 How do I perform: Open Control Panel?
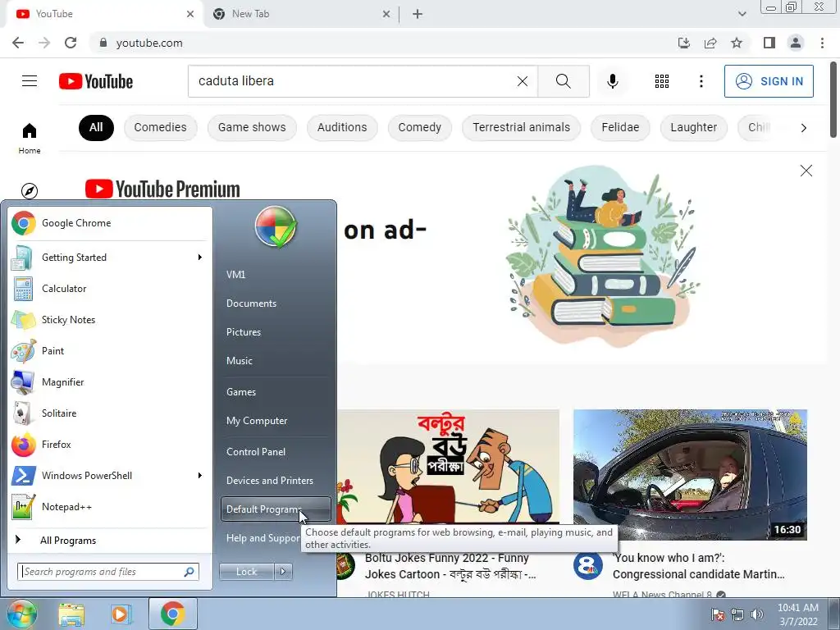[276, 452]
